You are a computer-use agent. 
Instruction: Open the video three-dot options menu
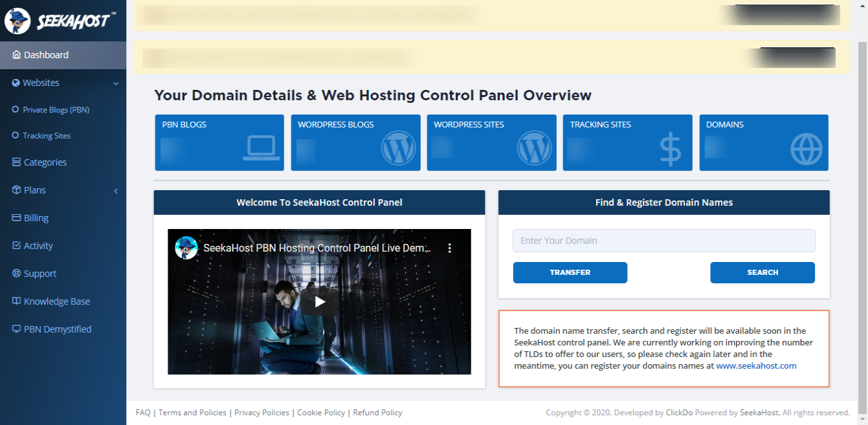point(450,248)
